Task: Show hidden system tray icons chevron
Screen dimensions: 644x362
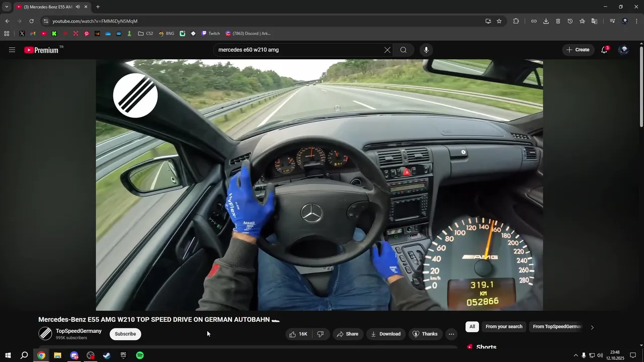Action: 576,355
